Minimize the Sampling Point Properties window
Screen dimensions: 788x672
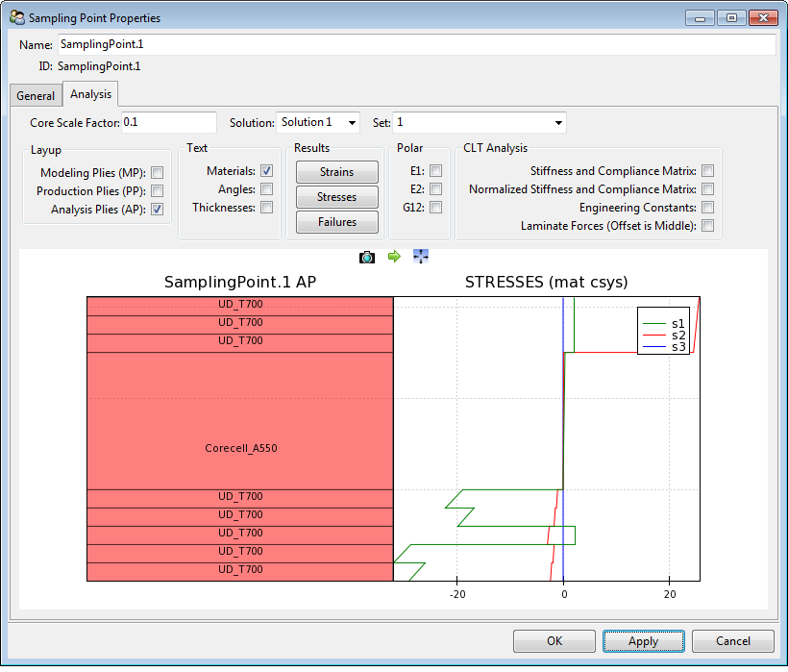pos(700,18)
